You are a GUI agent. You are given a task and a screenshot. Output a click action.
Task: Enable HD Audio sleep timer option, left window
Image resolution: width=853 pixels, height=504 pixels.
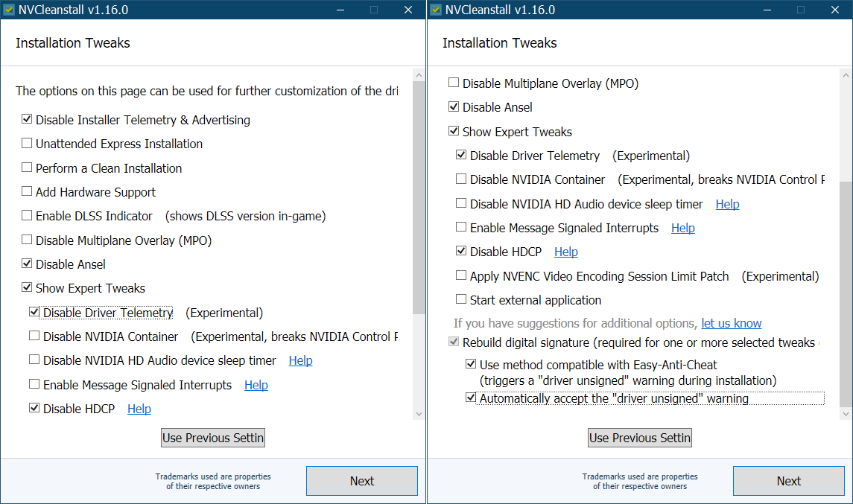point(34,360)
